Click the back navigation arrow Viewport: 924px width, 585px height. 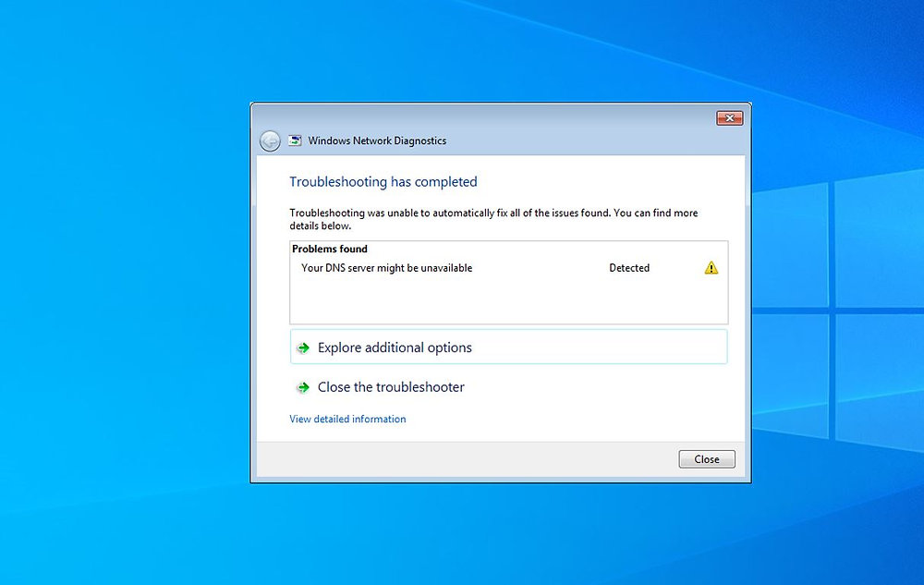[270, 140]
